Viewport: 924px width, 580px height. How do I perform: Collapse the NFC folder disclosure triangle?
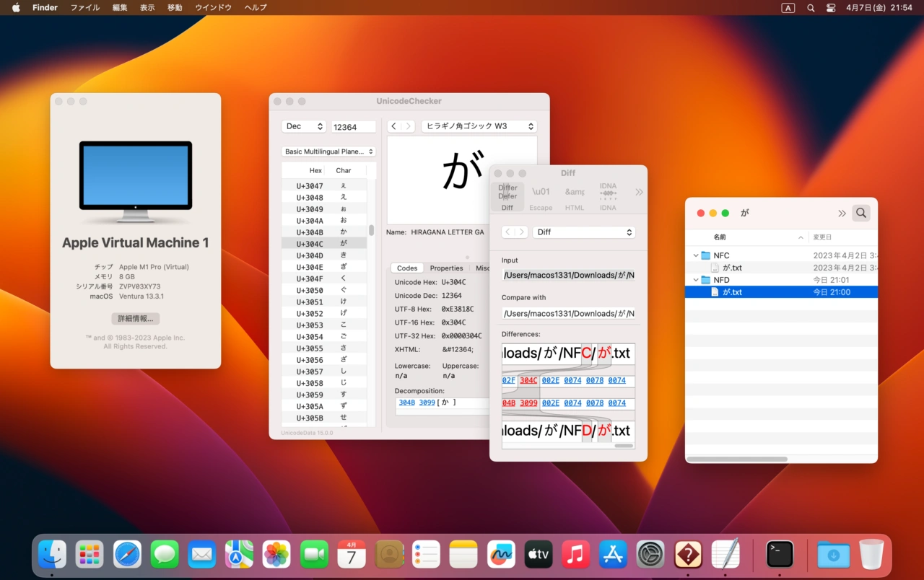pyautogui.click(x=696, y=255)
